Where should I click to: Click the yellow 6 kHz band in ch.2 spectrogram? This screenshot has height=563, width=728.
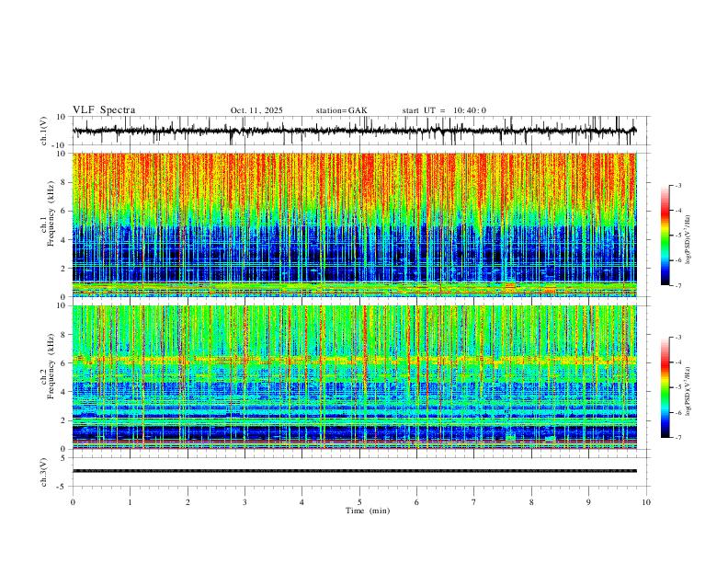[x=354, y=360]
